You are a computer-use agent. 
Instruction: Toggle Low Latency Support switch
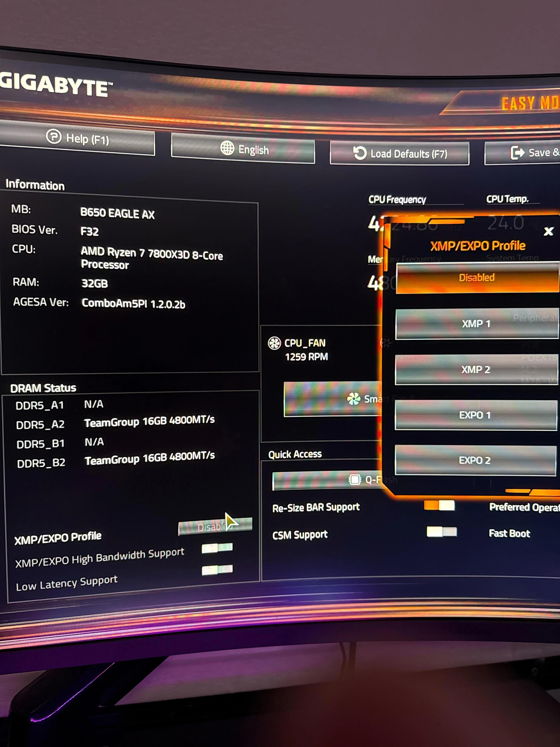(x=217, y=570)
